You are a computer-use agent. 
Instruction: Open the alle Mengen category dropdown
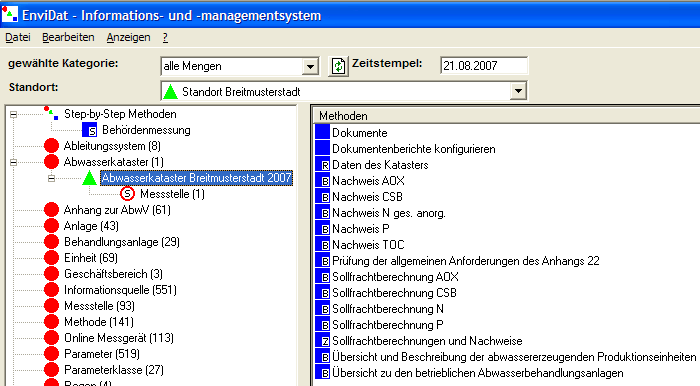tap(310, 67)
